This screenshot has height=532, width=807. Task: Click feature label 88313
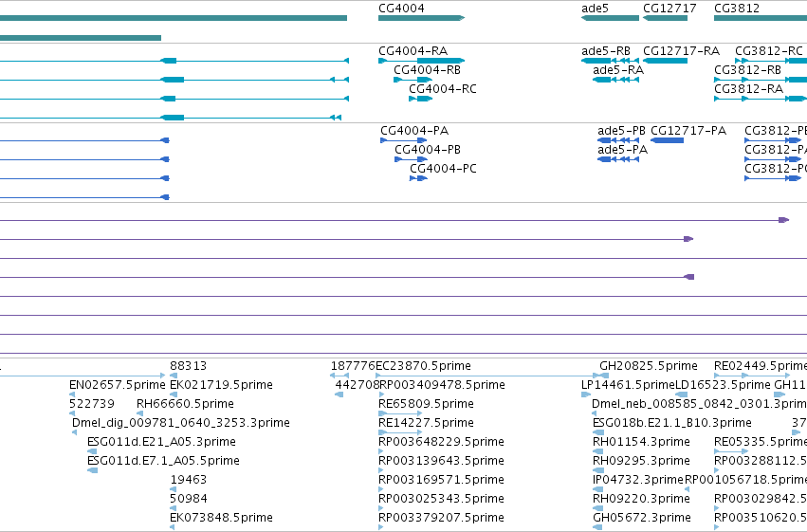coord(189,366)
